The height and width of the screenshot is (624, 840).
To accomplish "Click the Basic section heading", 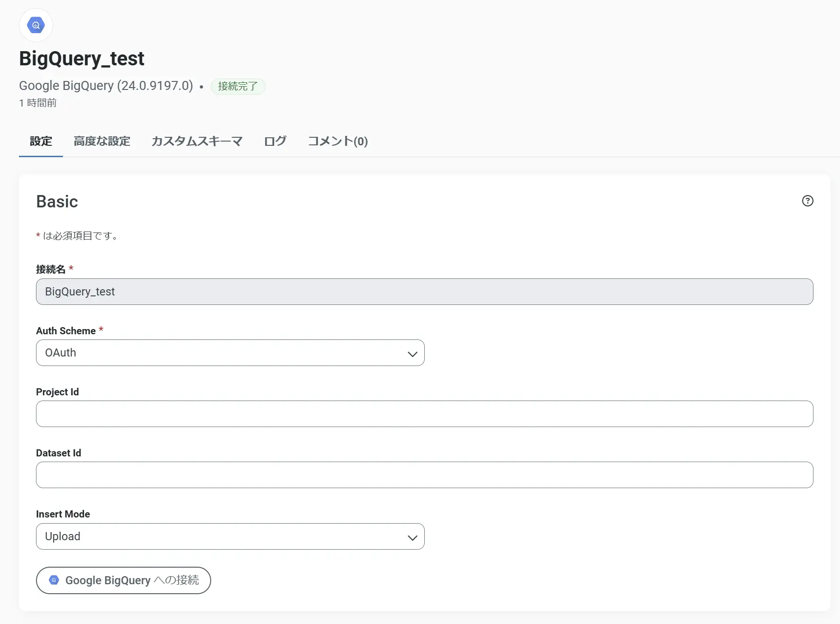I will (57, 202).
